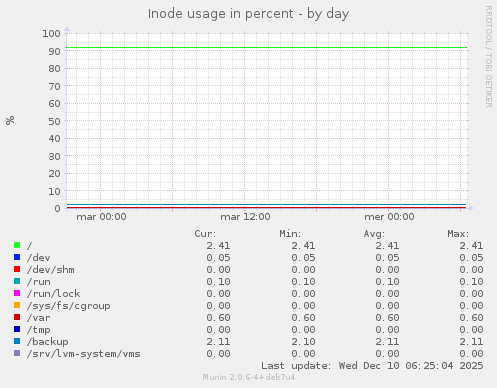Click the 'mar 00:00' x-axis label

[x=101, y=217]
